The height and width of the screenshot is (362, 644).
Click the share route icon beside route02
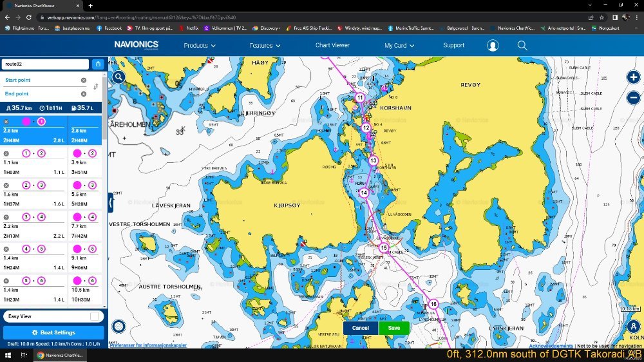[x=98, y=64]
